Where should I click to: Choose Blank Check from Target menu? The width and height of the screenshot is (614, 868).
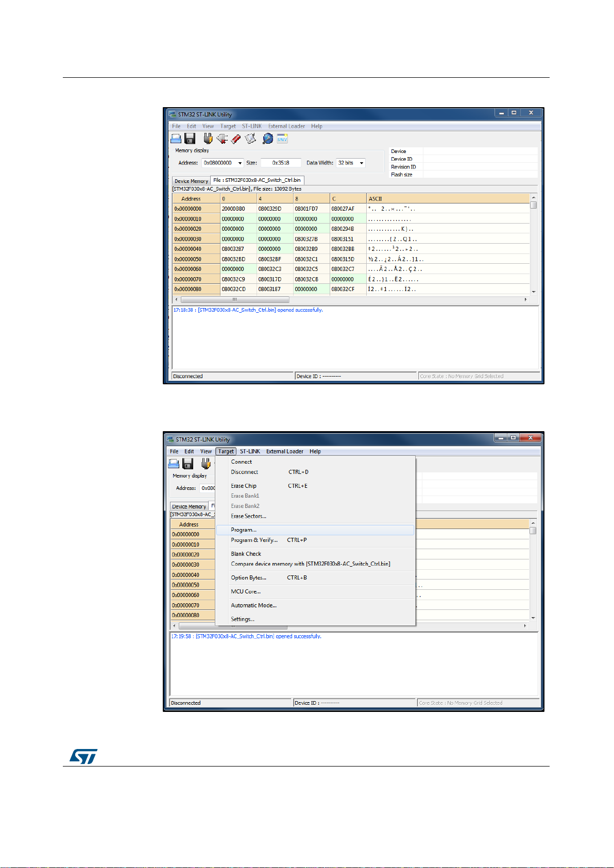pos(315,554)
